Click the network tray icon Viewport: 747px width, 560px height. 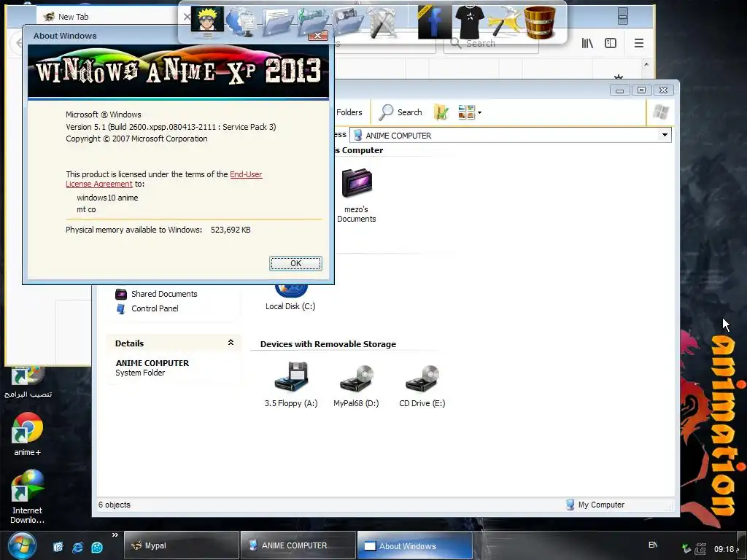(700, 549)
